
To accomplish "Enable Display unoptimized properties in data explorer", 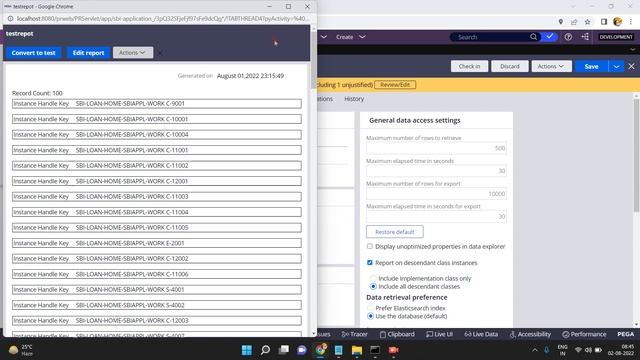I will click(370, 247).
